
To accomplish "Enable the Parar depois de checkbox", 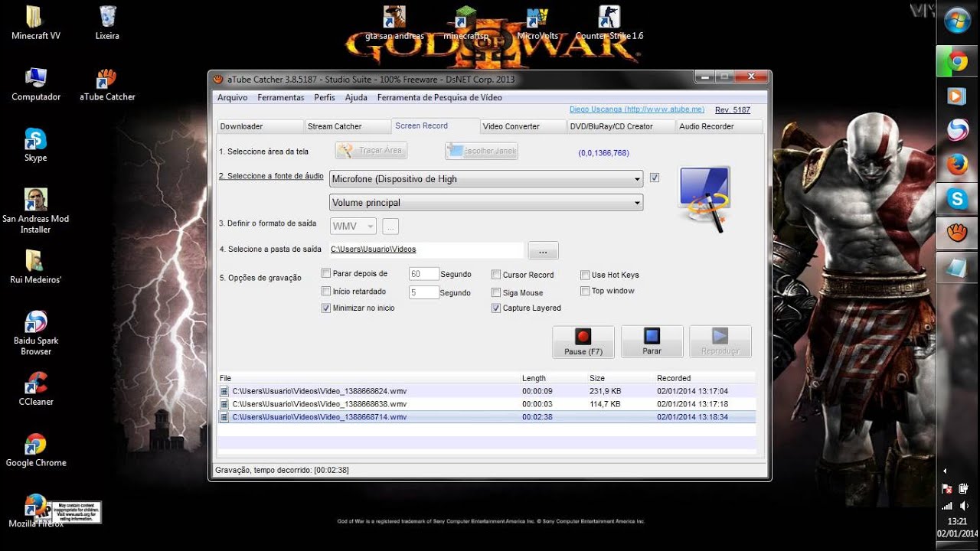I will [x=326, y=273].
